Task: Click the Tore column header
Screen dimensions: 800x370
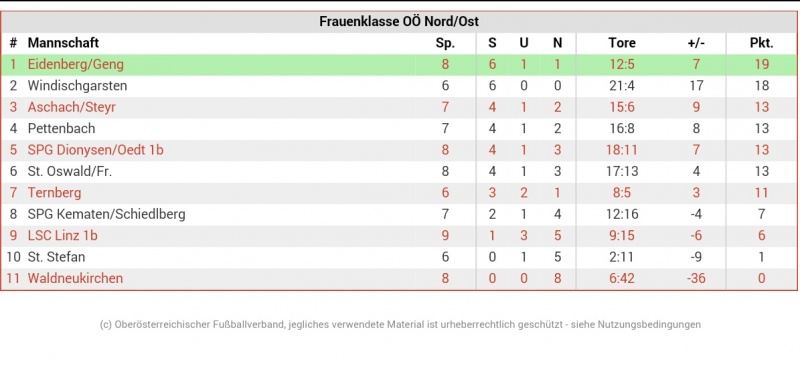Action: [622, 43]
